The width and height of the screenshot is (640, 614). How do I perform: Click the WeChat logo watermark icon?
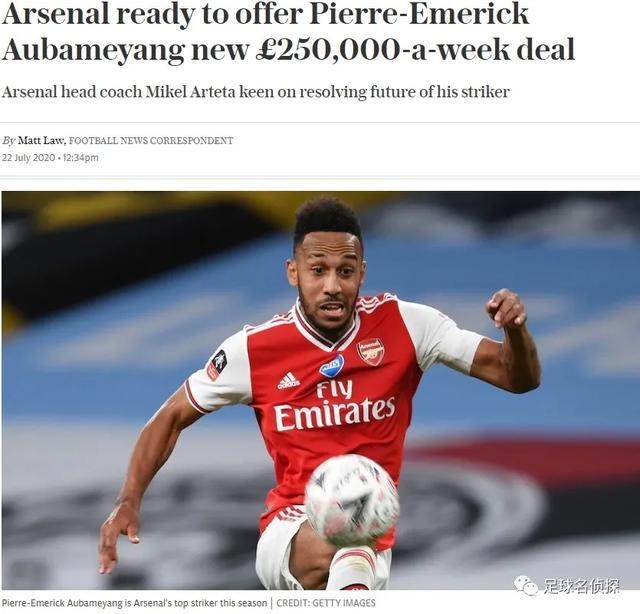525,585
